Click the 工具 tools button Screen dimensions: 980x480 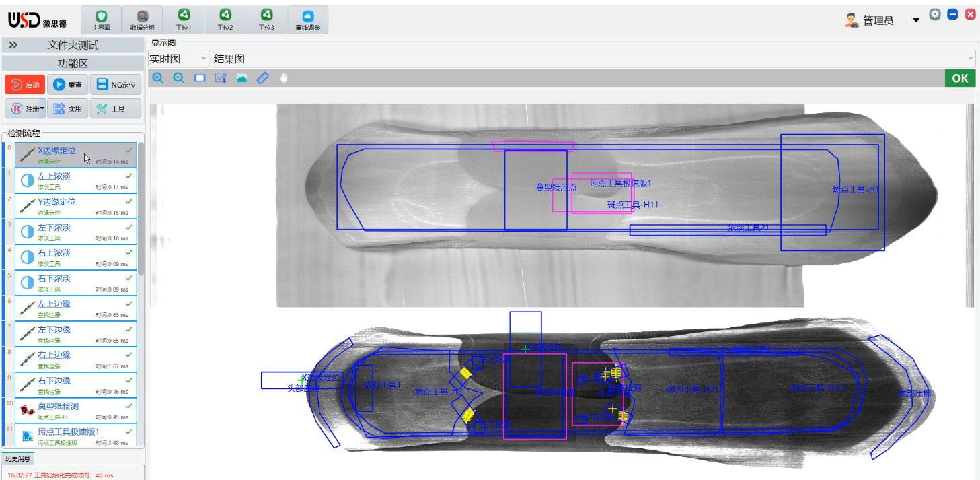coord(116,108)
